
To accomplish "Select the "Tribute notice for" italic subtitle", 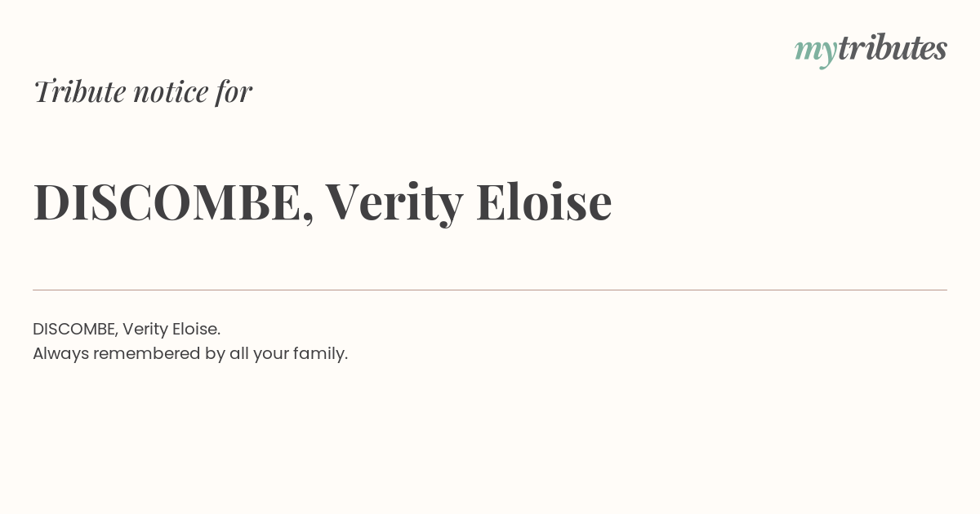I will 142,91.
